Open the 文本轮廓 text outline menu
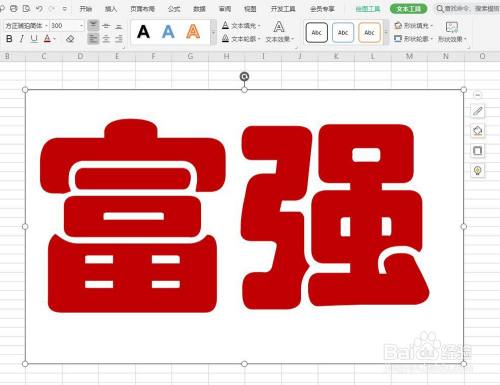The height and width of the screenshot is (385, 500). (x=241, y=39)
